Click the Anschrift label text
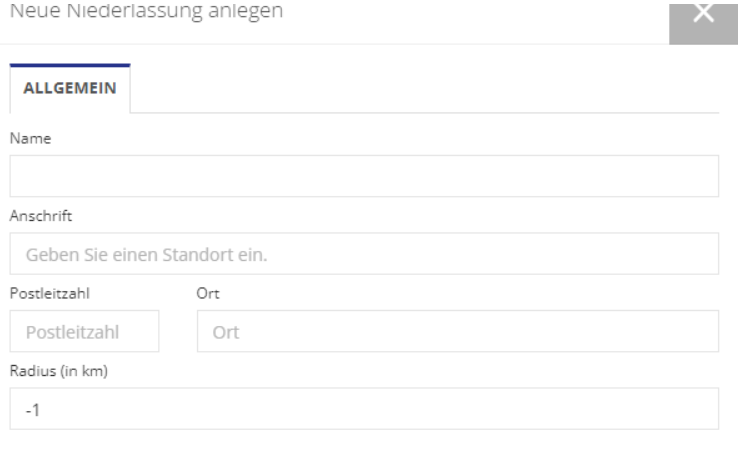Screen dimensions: 746x458 click(x=41, y=216)
